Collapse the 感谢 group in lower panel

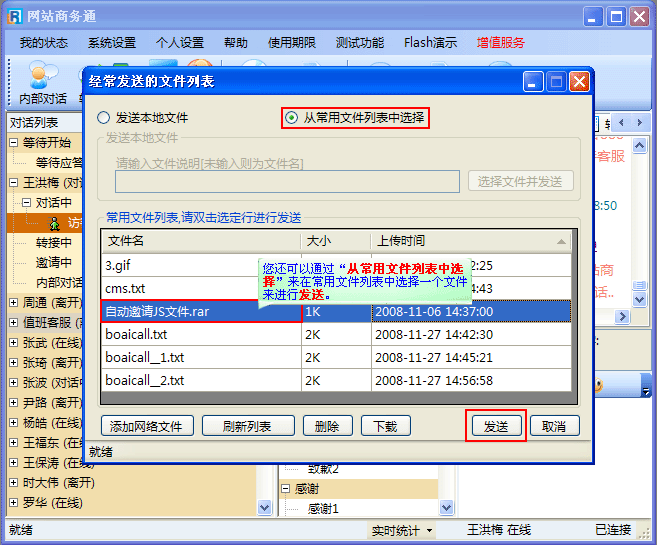(285, 489)
